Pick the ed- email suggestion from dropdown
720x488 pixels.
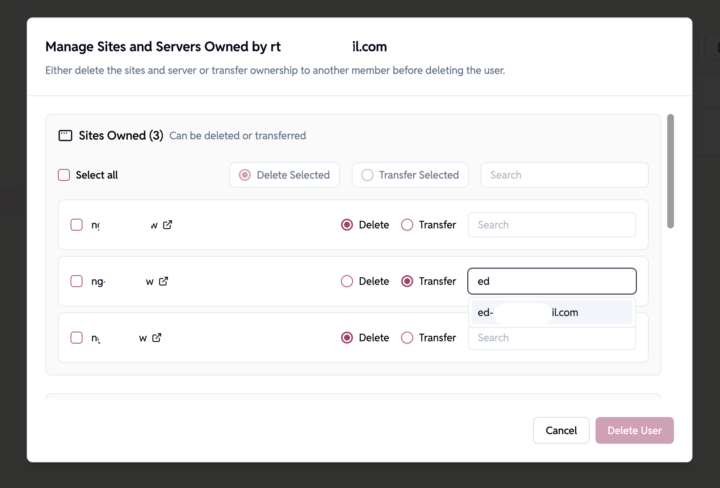(x=550, y=313)
